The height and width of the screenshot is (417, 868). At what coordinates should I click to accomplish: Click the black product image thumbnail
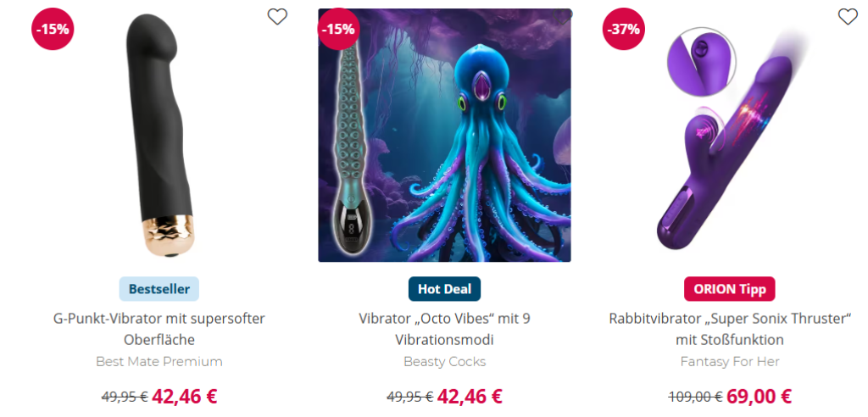[159, 136]
